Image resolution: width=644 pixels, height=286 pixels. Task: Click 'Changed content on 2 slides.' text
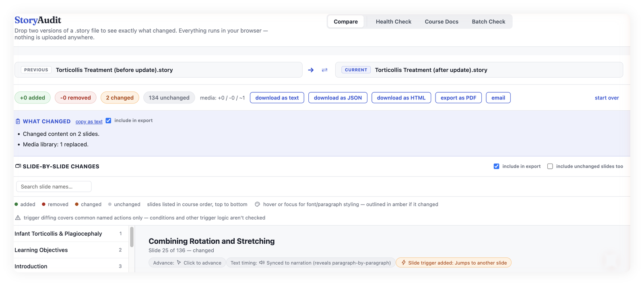tap(61, 134)
